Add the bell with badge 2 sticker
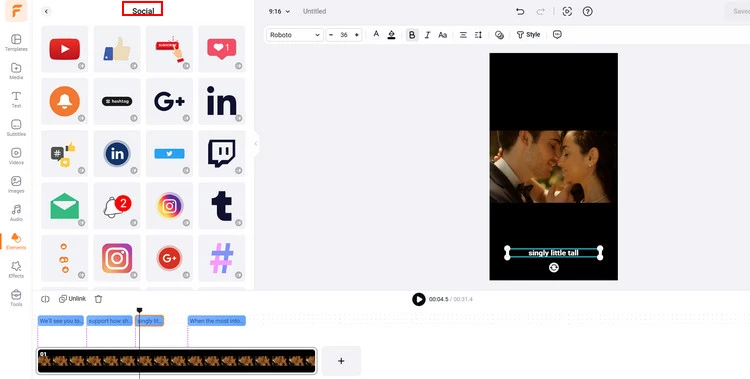Screen dimensions: 750x379 (x=117, y=206)
